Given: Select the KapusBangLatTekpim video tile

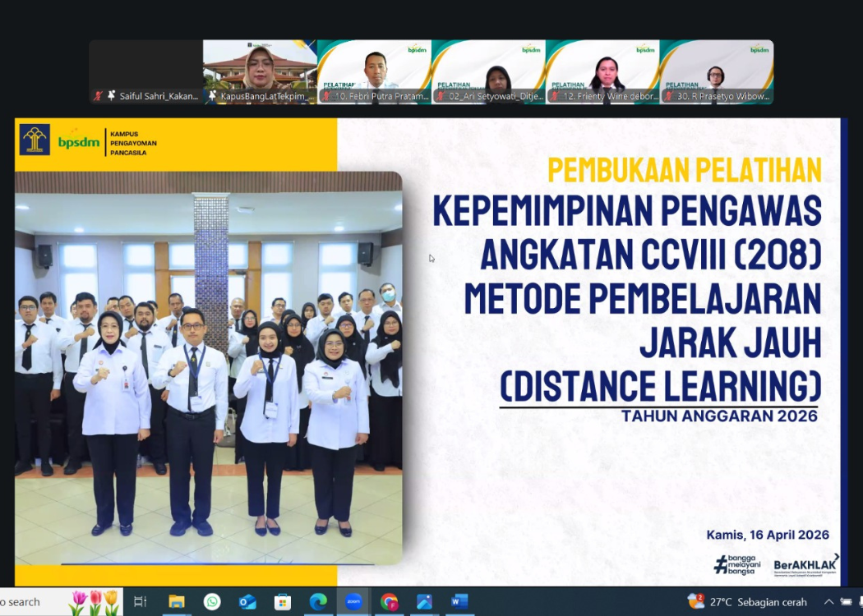Looking at the screenshot, I should click(260, 71).
